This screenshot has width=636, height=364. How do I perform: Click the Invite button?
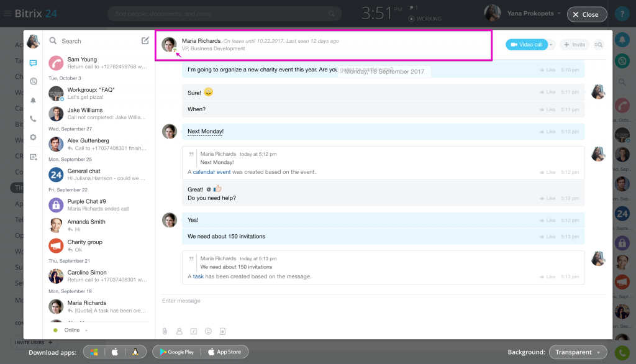[x=575, y=45]
